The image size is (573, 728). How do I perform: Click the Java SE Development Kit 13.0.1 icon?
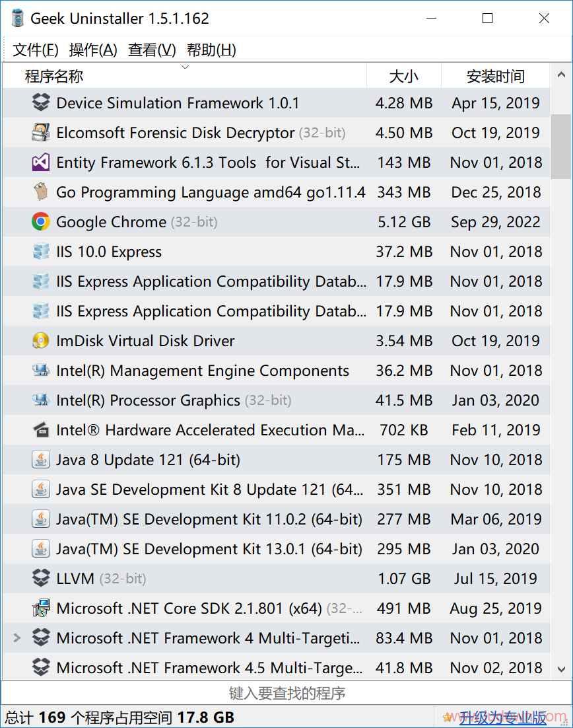click(x=41, y=548)
